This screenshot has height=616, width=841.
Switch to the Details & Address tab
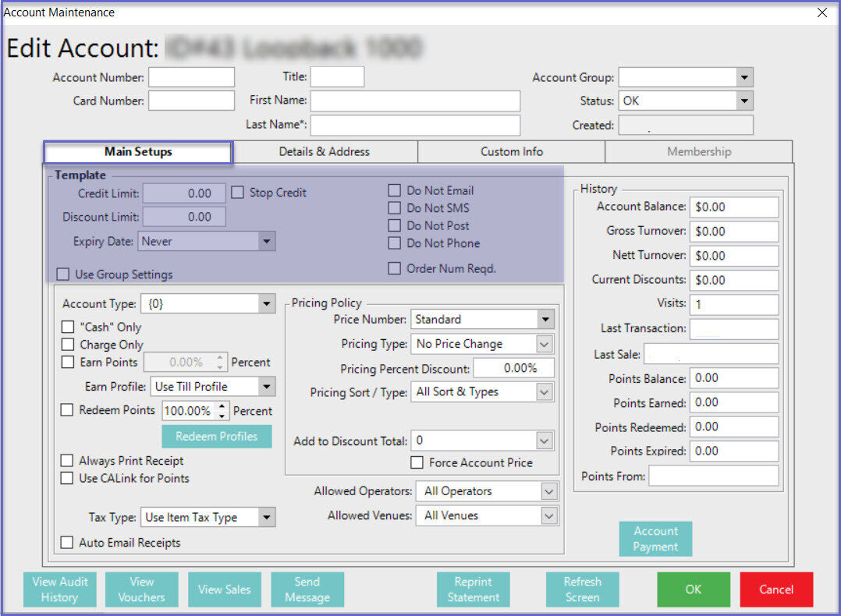click(325, 152)
